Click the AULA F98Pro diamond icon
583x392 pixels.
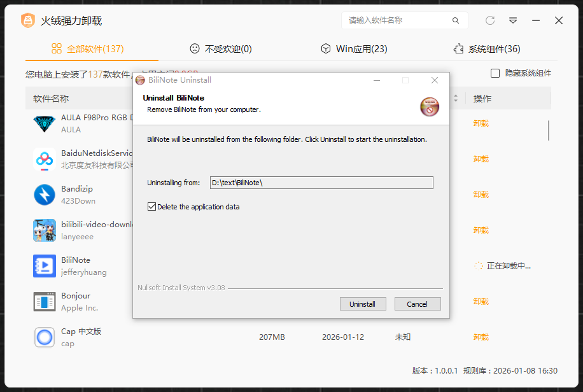(45, 123)
